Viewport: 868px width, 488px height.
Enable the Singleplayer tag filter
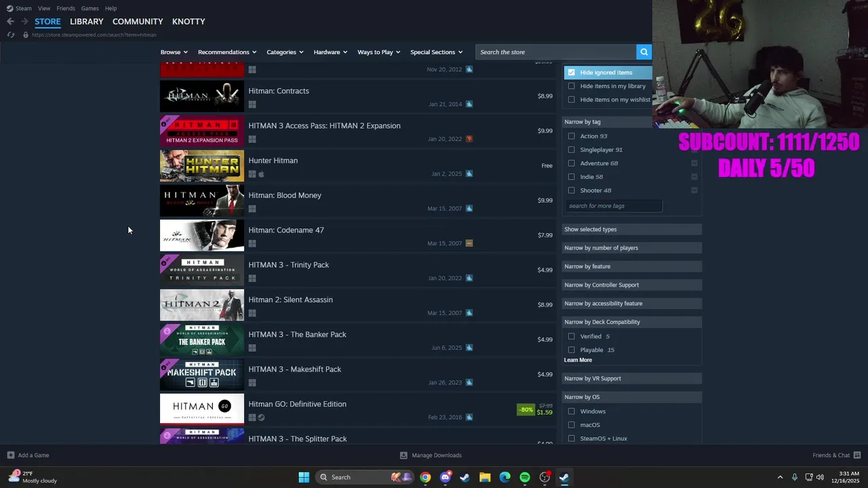(x=571, y=150)
